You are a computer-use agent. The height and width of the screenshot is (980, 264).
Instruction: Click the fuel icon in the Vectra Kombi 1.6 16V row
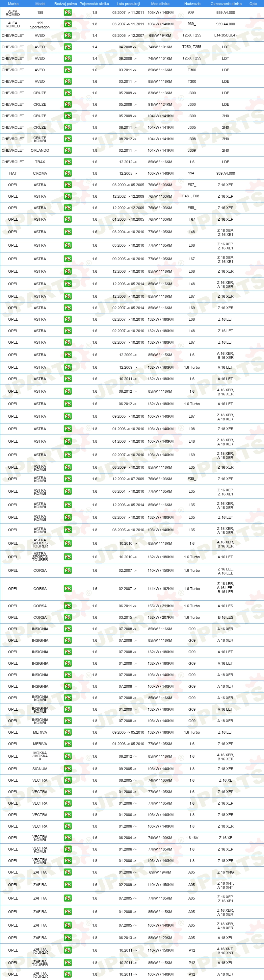68,838
